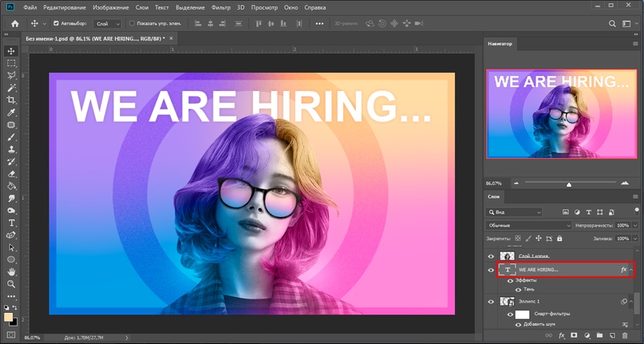Select the Polygonal Lasso tool
Image resolution: width=644 pixels, height=344 pixels.
coord(11,76)
